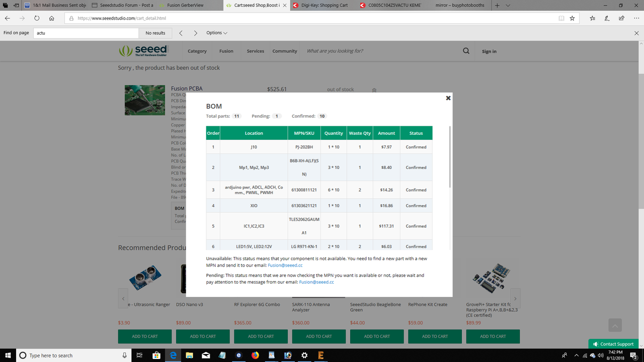
Task: Switch to Fusion GerberView tab
Action: pos(189,5)
